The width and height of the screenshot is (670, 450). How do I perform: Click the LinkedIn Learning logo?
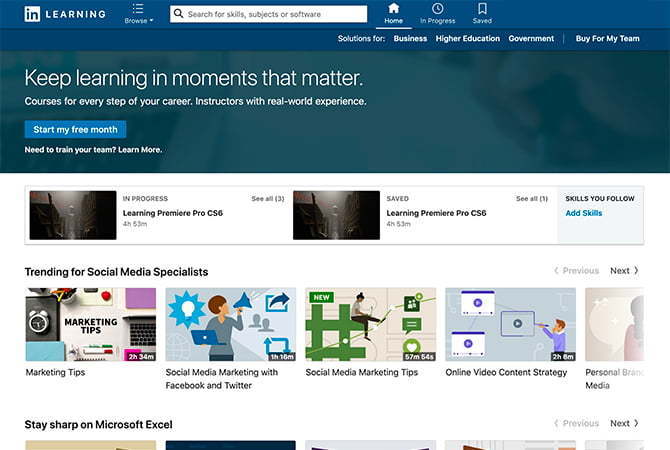(x=65, y=14)
